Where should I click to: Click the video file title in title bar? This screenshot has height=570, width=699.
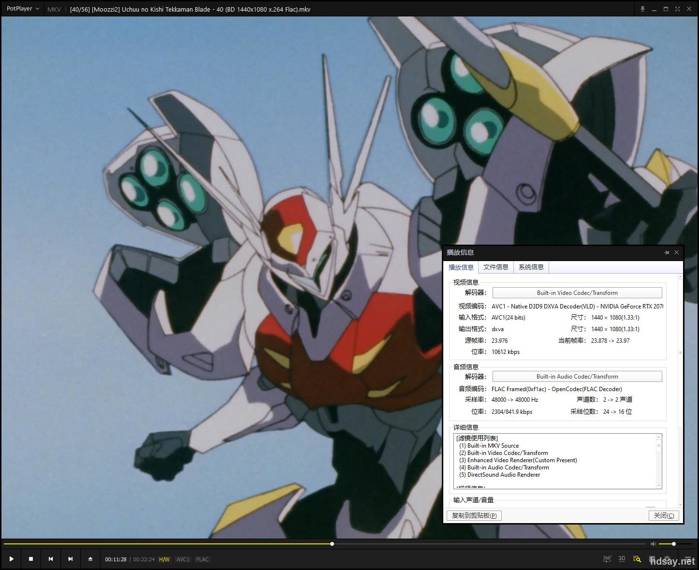[190, 9]
